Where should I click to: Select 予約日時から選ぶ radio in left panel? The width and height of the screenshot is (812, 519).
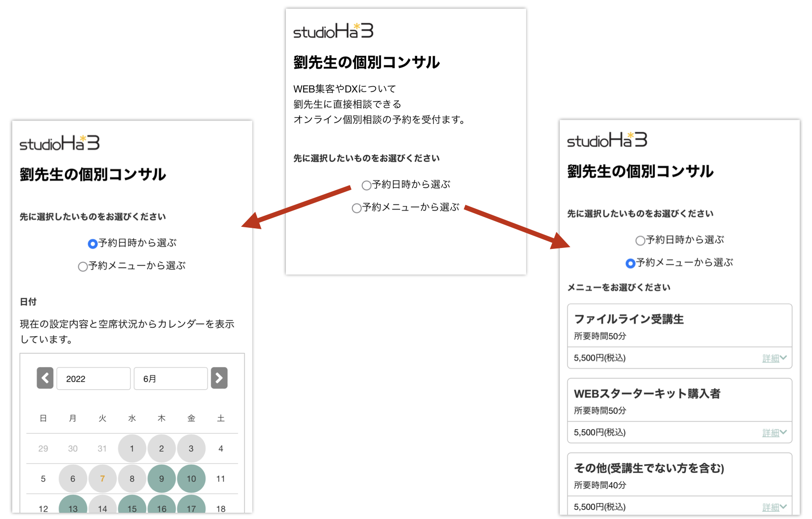point(93,244)
